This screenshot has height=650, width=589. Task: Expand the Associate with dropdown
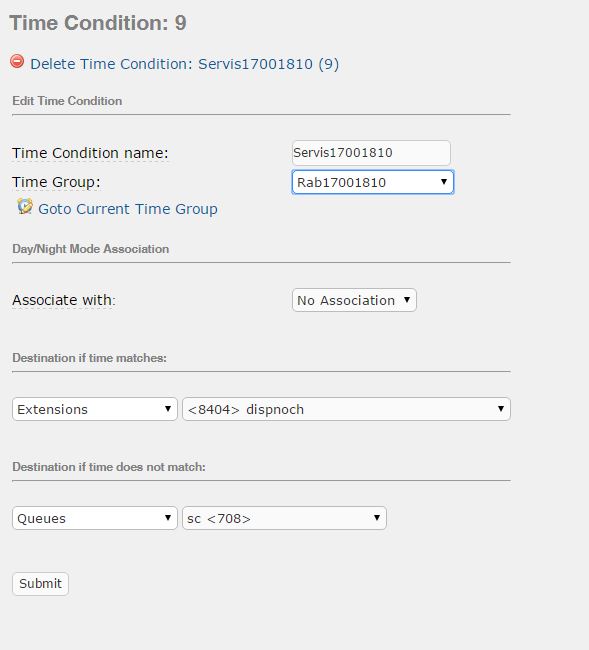click(x=354, y=300)
